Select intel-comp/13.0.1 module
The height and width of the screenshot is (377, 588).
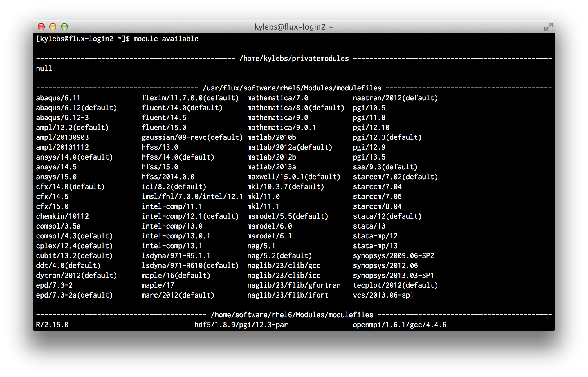pos(176,236)
